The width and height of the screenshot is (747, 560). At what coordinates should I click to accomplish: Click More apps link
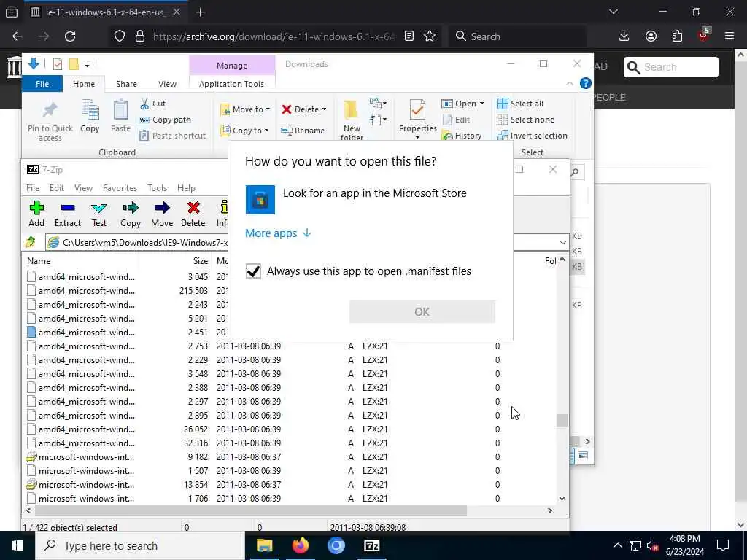(x=278, y=233)
